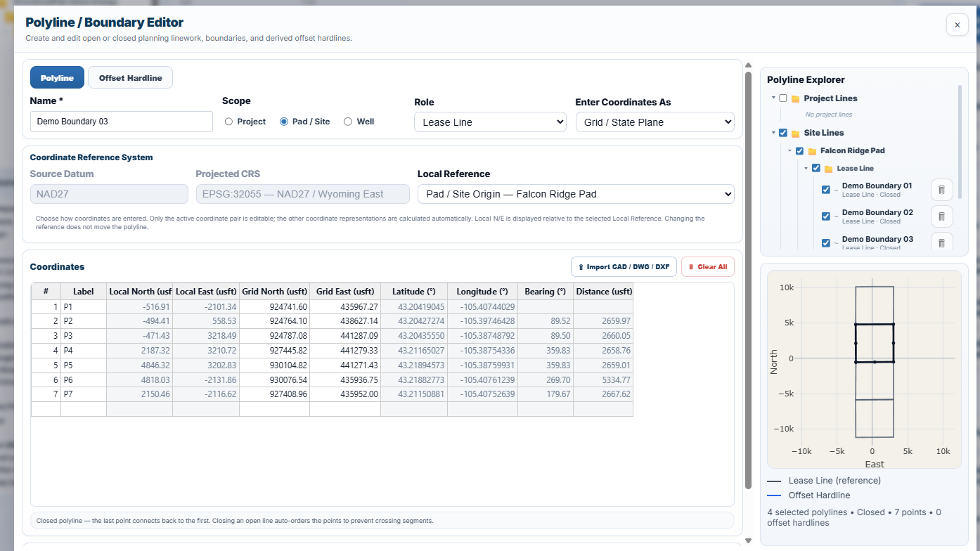Click the Label cell P5
Image resolution: width=980 pixels, height=551 pixels.
[x=84, y=365]
